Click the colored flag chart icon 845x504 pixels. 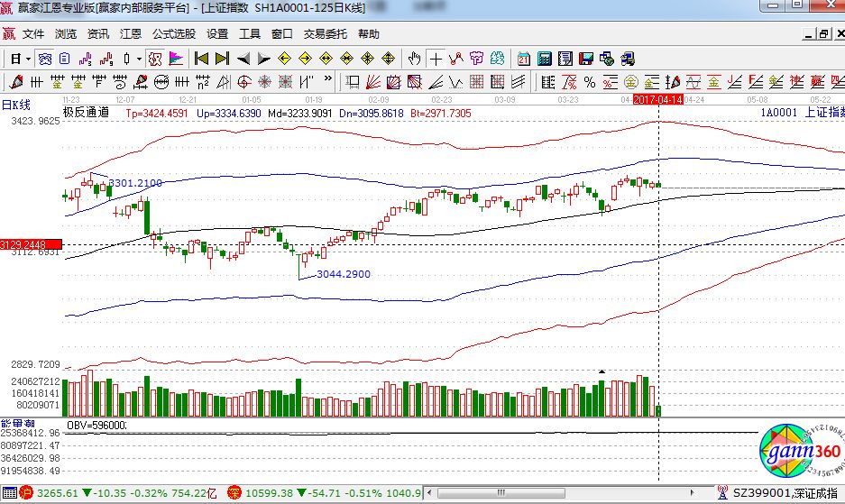pos(177,59)
